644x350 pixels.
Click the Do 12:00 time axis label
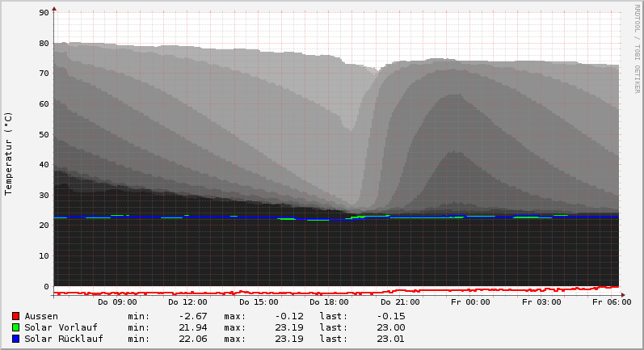pyautogui.click(x=187, y=302)
